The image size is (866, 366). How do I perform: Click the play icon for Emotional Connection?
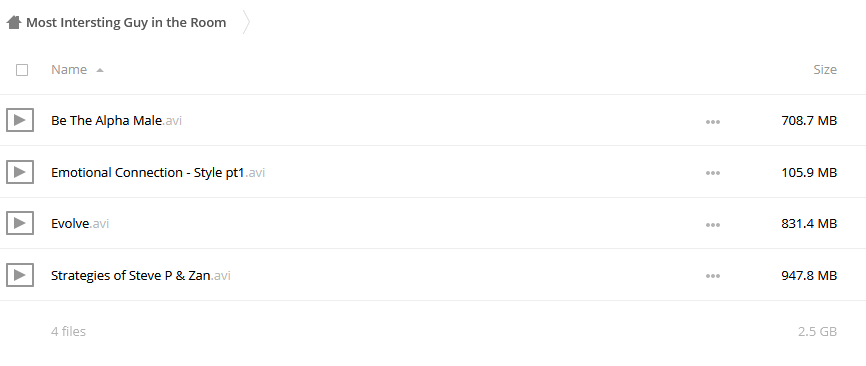pos(20,172)
